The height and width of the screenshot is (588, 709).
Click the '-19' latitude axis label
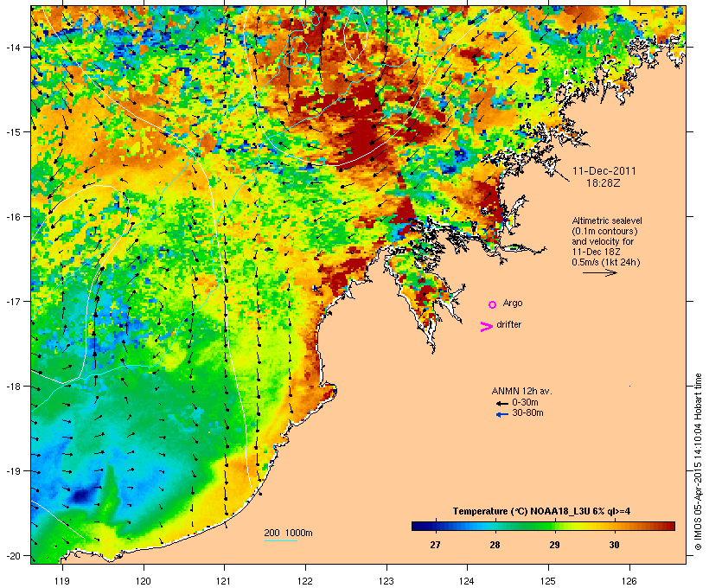(x=13, y=471)
